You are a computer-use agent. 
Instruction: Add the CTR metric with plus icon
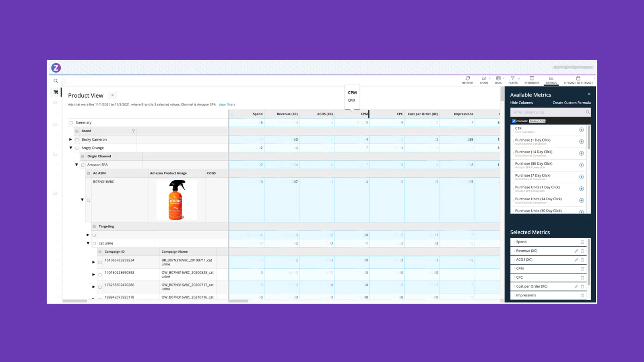click(581, 130)
